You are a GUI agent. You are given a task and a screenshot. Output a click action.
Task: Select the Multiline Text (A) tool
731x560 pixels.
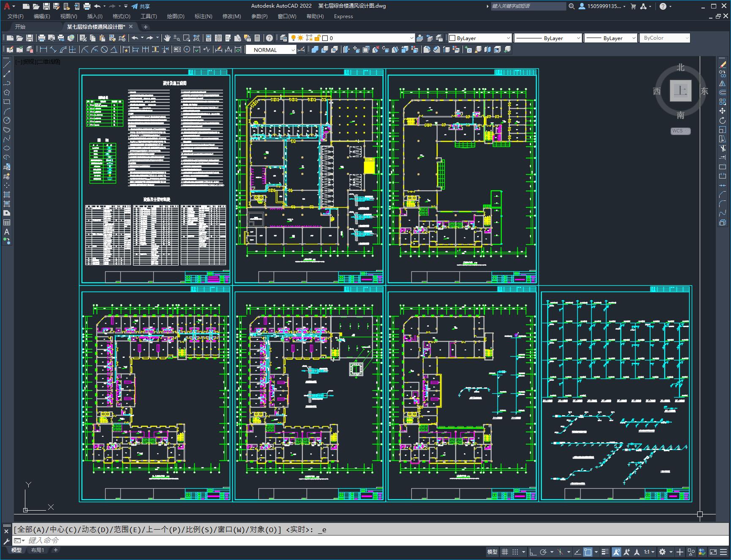7,232
